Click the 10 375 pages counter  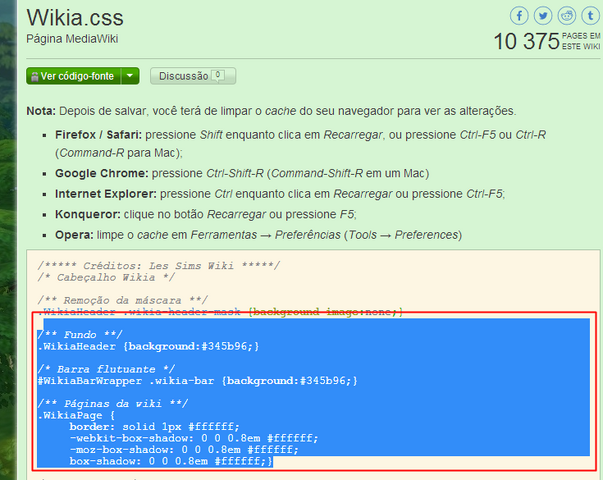pyautogui.click(x=546, y=41)
